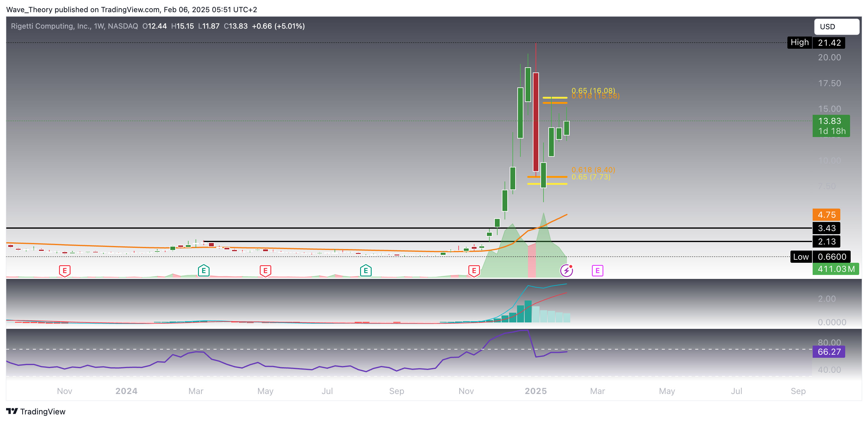Click the Wave_Theory published header text
Image resolution: width=868 pixels, height=422 pixels.
pyautogui.click(x=131, y=9)
